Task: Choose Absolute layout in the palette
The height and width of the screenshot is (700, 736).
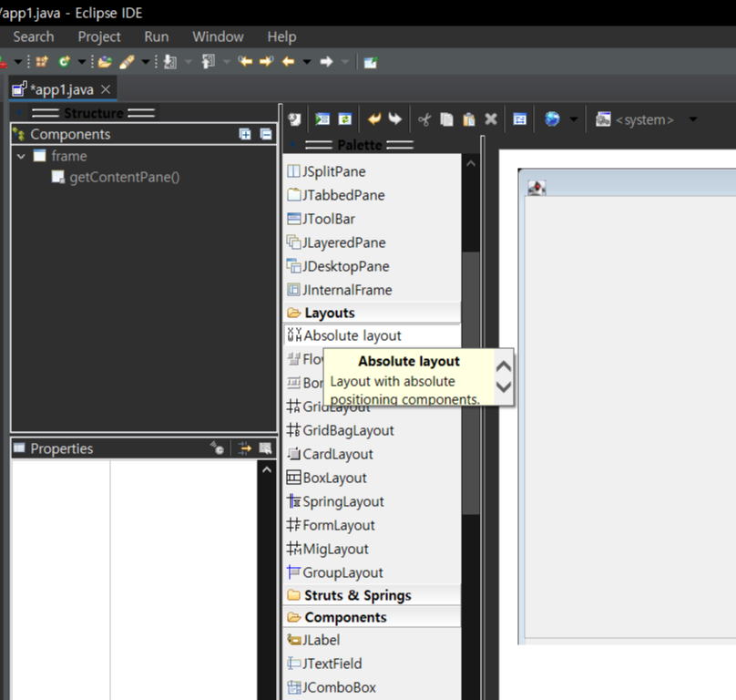Action: (x=373, y=335)
